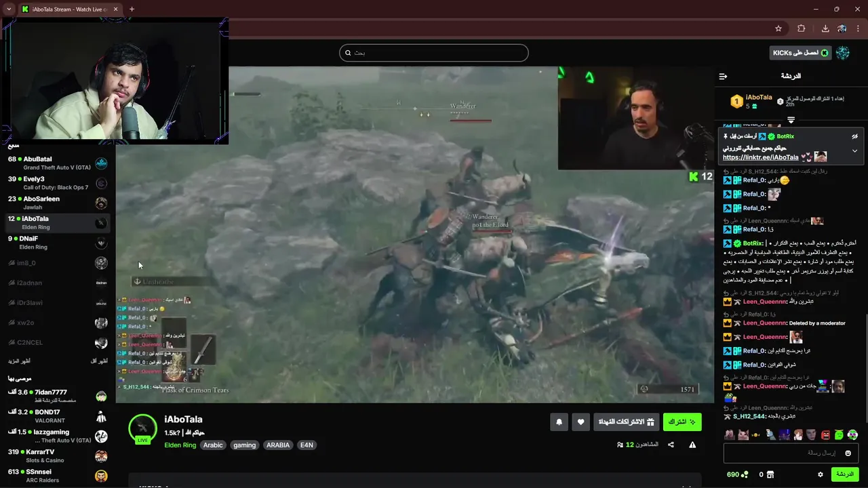The width and height of the screenshot is (868, 488).
Task: Open the user profile avatar menu
Action: click(x=843, y=53)
